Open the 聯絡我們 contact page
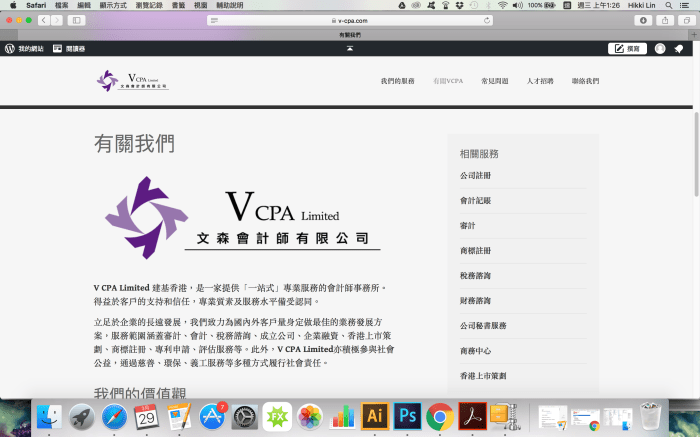 (585, 81)
